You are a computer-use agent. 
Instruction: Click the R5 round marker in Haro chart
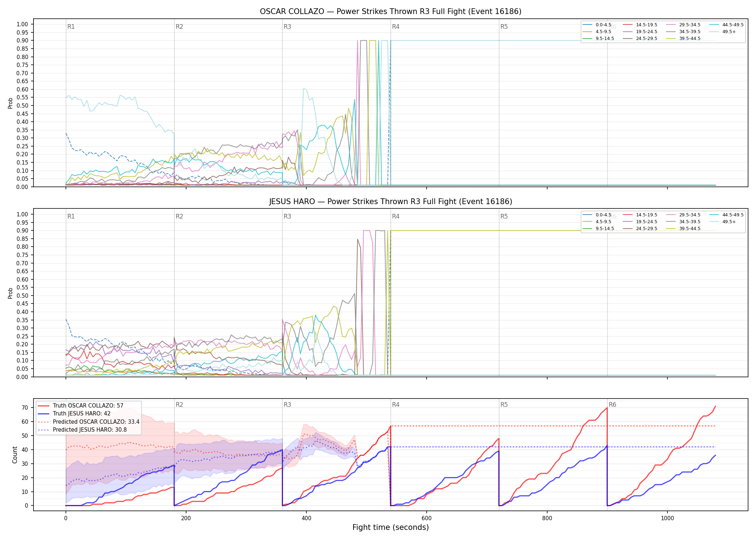click(x=504, y=216)
